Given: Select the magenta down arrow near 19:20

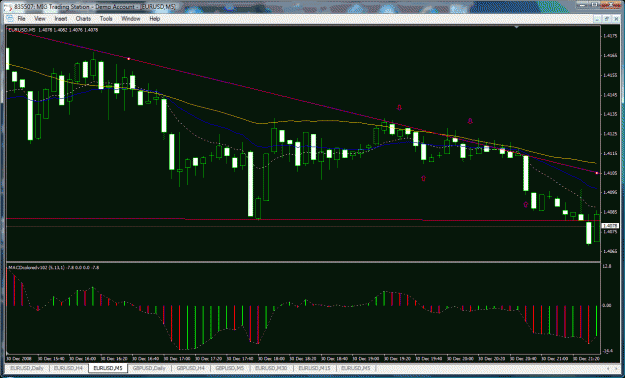Looking at the screenshot, I should pos(399,107).
